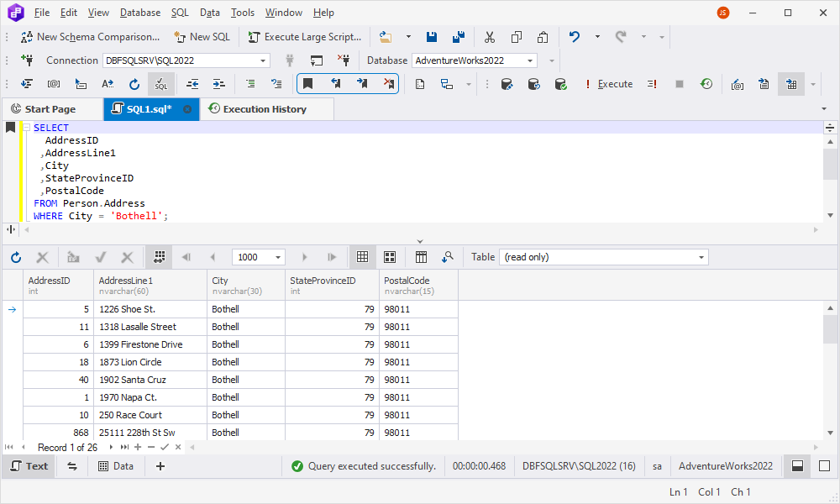Click the Paste clipboard icon
The image size is (840, 504).
[x=543, y=37]
